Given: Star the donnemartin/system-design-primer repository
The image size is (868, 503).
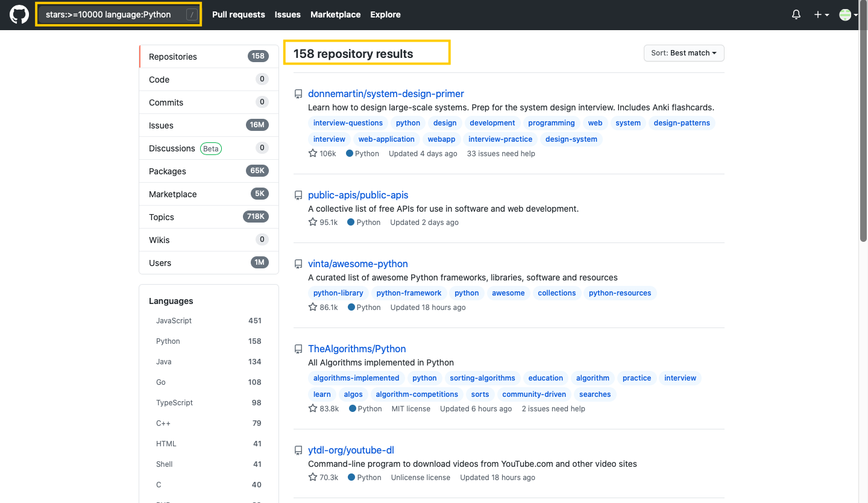Looking at the screenshot, I should click(312, 153).
